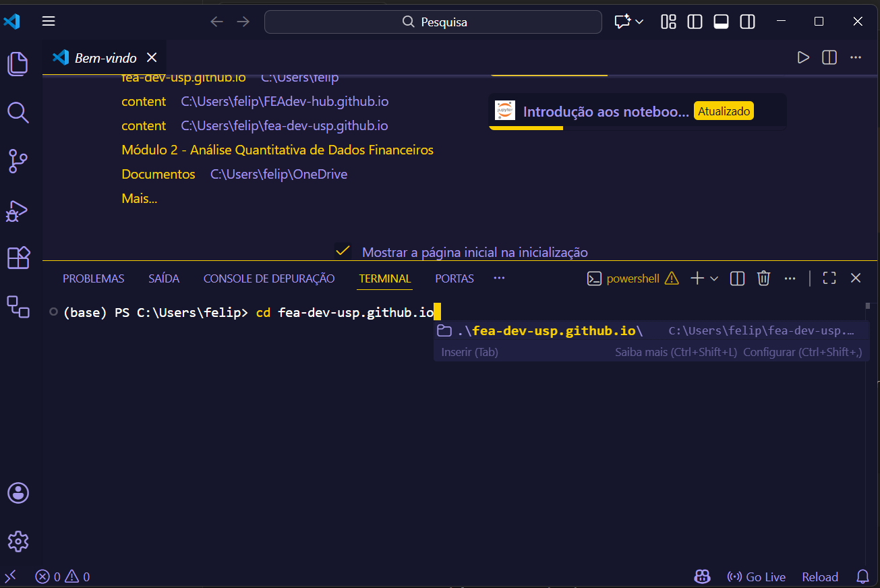Image resolution: width=880 pixels, height=588 pixels.
Task: Open the Manage gear settings icon
Action: pyautogui.click(x=18, y=541)
